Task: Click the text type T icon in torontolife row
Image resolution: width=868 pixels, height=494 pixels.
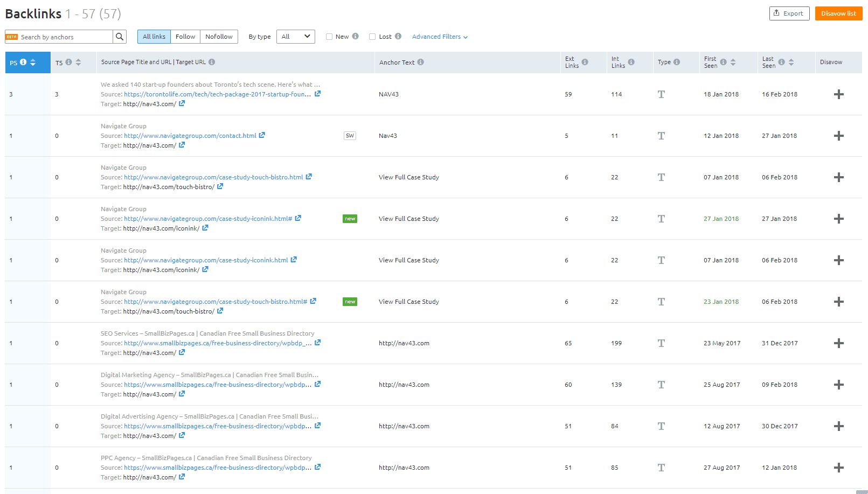Action: coord(661,94)
